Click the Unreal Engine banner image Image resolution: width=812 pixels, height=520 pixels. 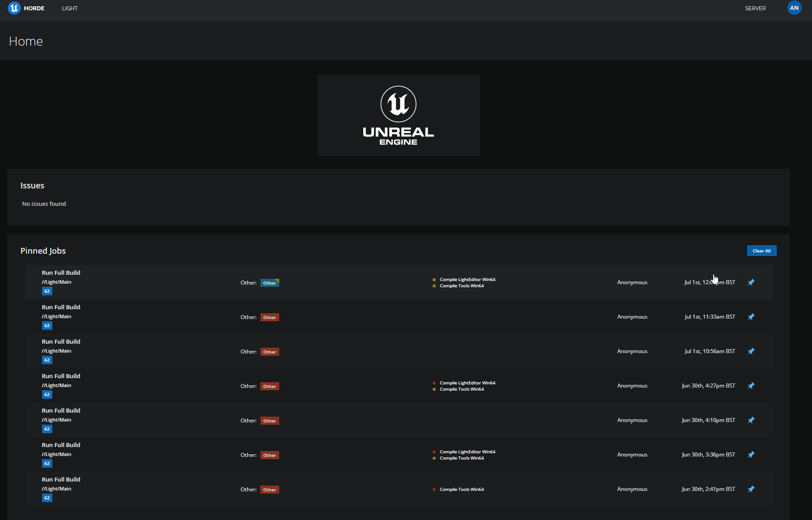point(398,115)
